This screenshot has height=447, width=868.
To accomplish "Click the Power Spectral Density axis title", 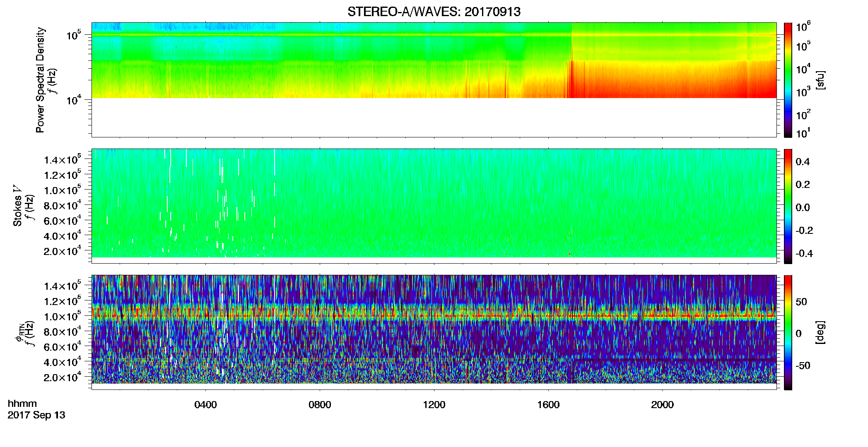I will click(40, 80).
